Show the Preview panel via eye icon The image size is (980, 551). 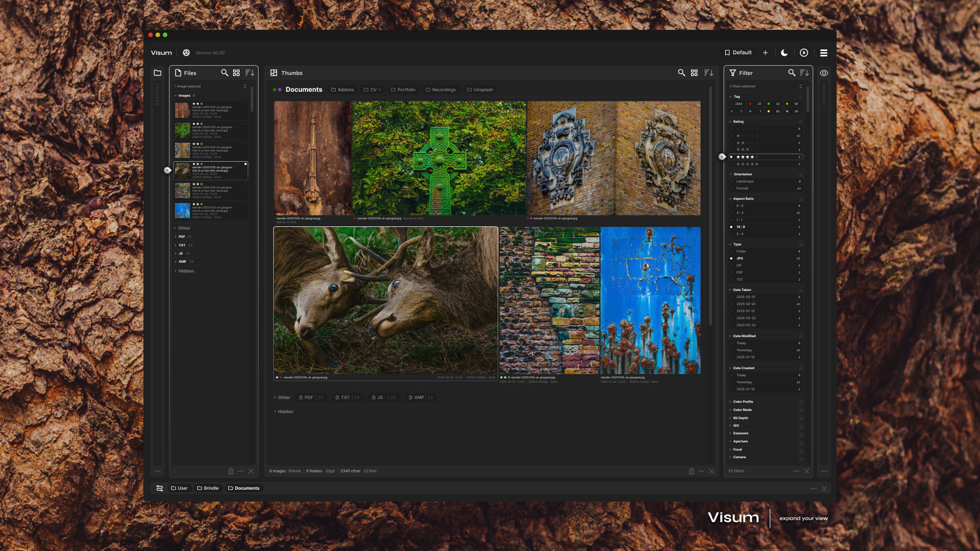tap(824, 73)
